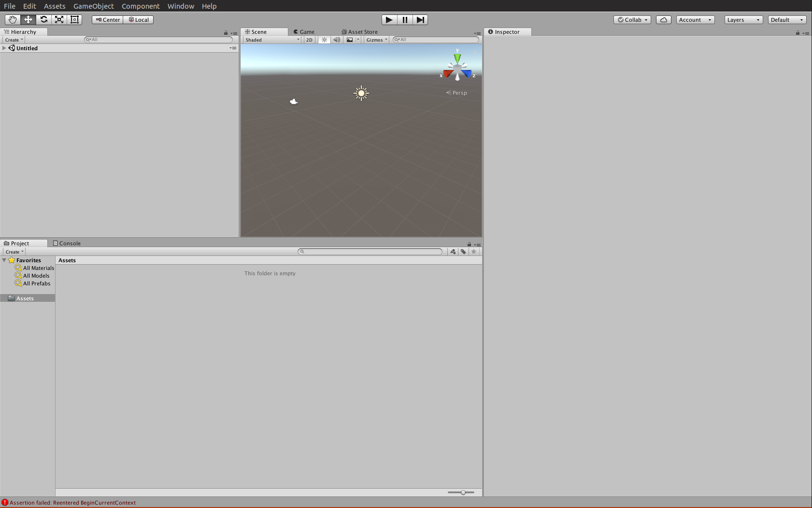Open Unity Cloud services
812x508 pixels.
(663, 19)
